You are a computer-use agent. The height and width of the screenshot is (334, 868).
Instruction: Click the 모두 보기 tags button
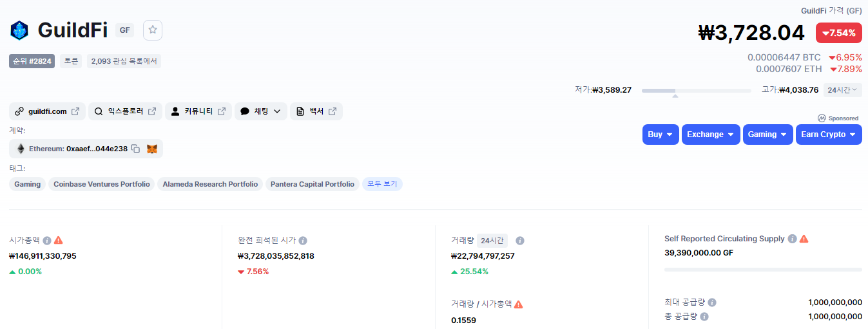coord(382,184)
